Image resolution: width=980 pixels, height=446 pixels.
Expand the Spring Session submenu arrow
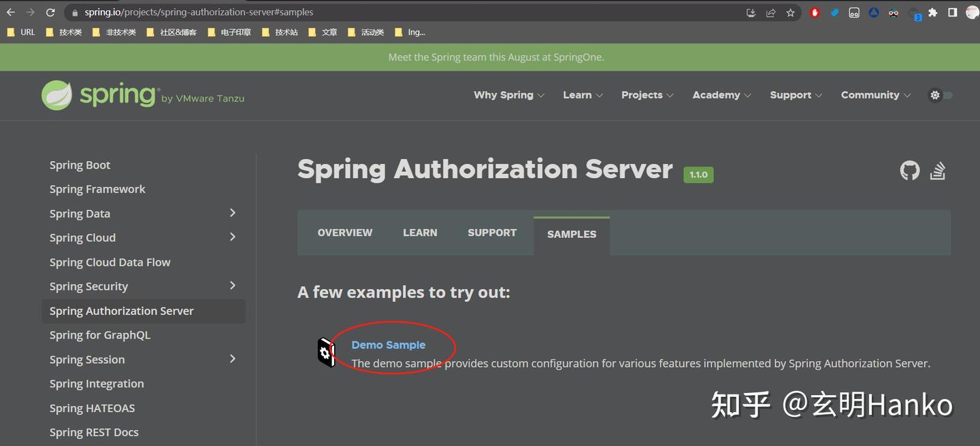(233, 358)
